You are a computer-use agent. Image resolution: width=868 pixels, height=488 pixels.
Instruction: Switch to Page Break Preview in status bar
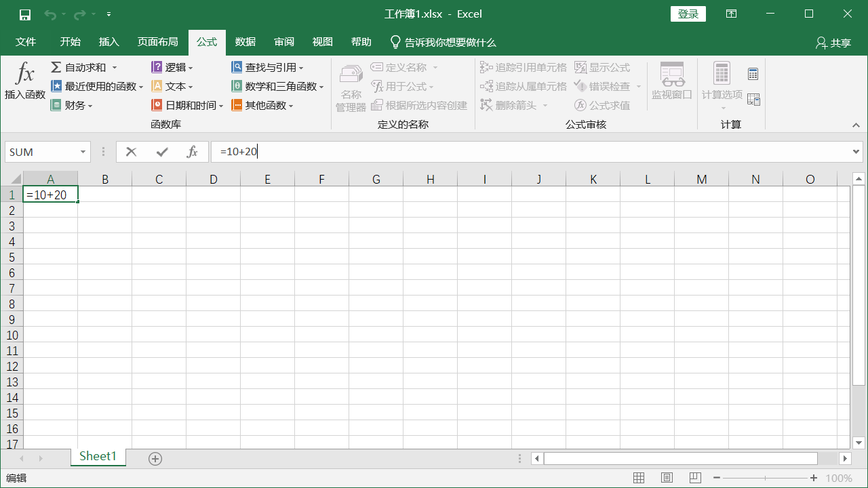click(x=694, y=478)
